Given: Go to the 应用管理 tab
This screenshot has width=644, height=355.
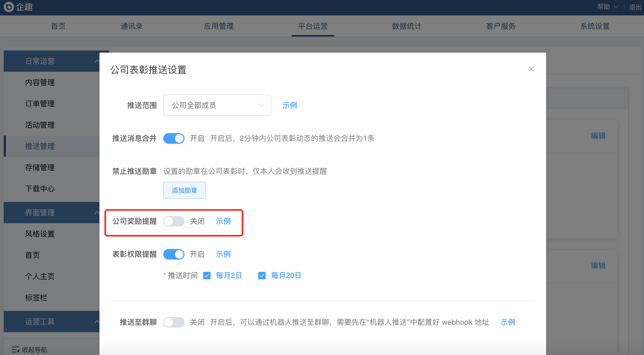Looking at the screenshot, I should coord(219,26).
